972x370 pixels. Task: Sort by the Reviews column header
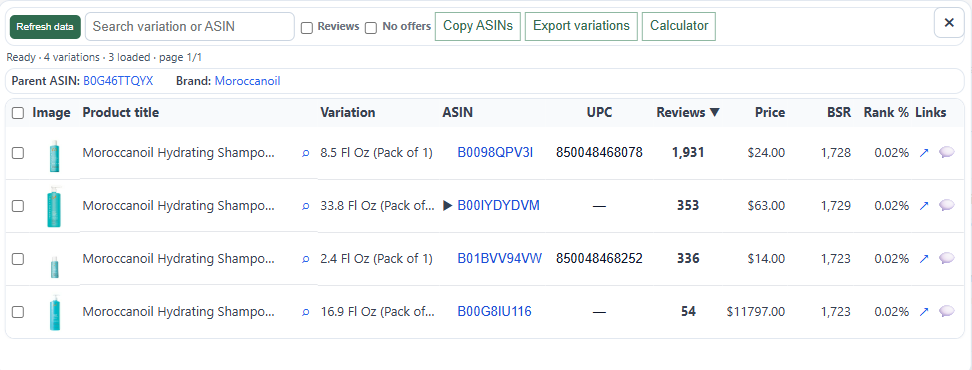pos(688,113)
